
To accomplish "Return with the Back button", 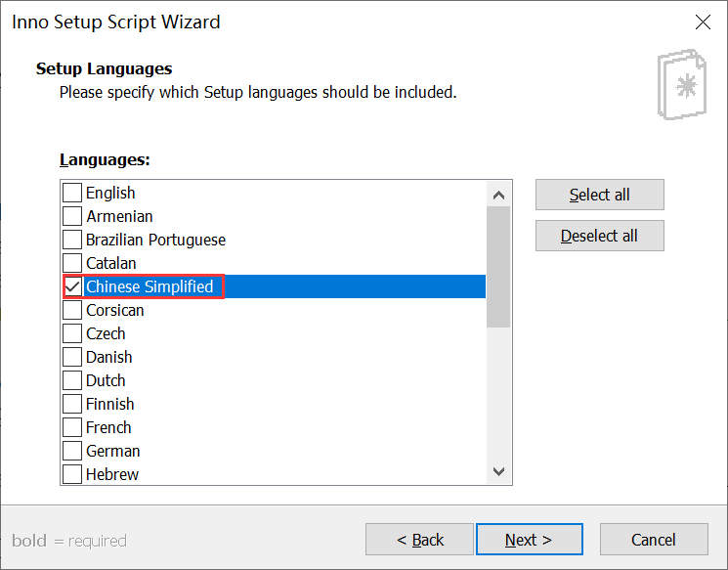I will coord(419,540).
